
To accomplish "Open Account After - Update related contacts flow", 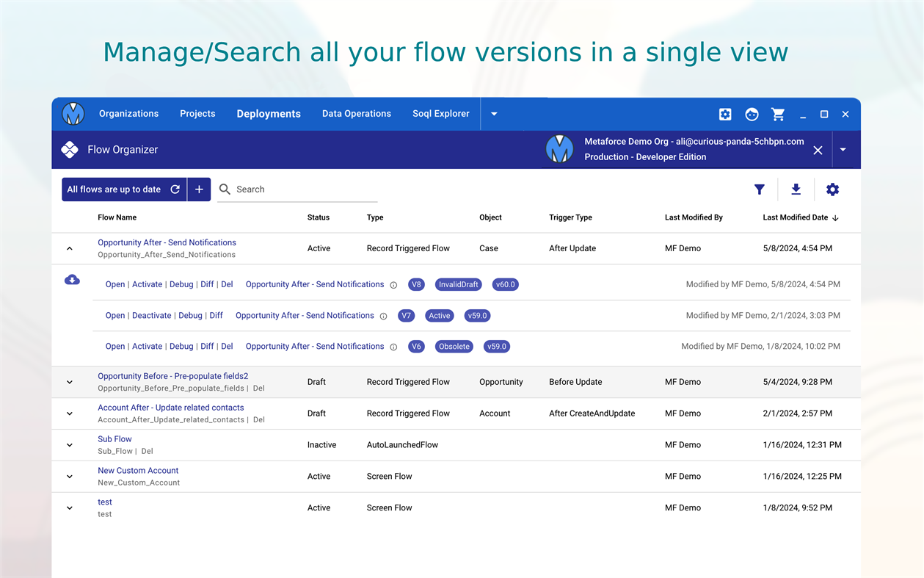I will 171,408.
